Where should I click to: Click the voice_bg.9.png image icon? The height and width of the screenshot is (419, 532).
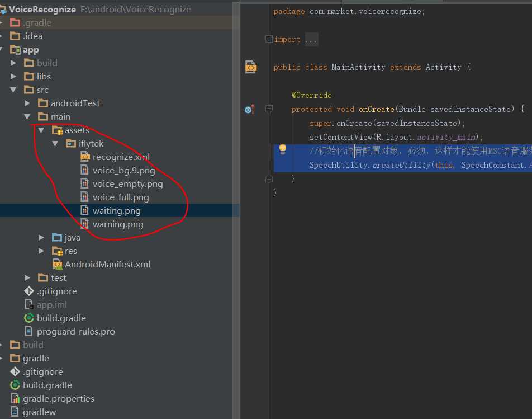click(85, 170)
